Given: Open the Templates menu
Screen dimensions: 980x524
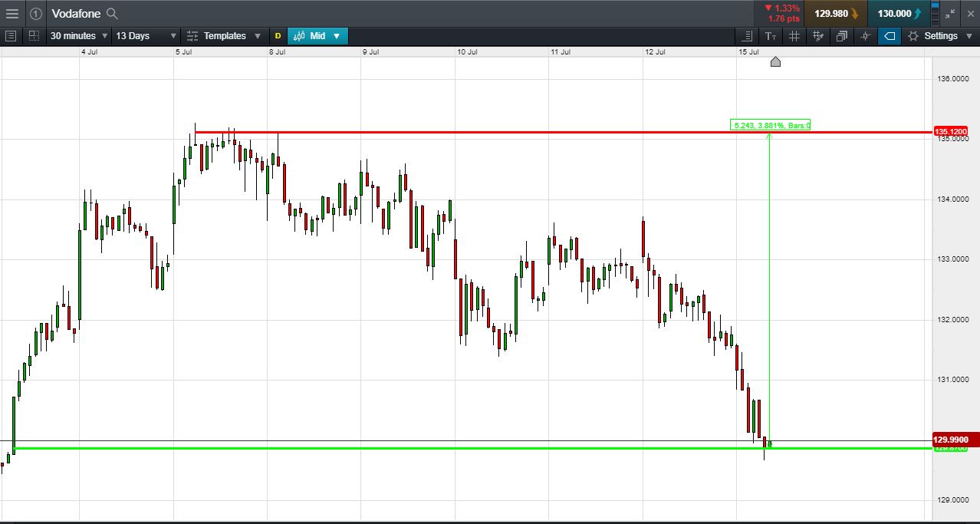Looking at the screenshot, I should (x=223, y=36).
